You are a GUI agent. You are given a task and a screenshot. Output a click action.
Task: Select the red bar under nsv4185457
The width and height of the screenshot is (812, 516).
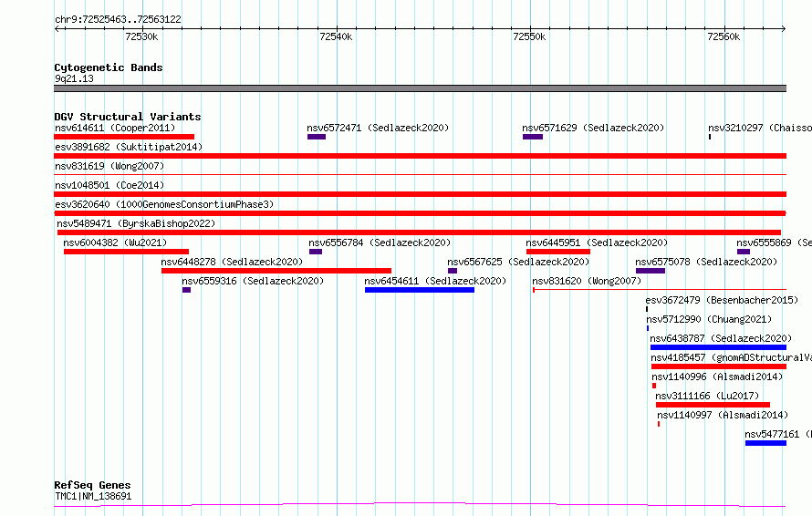click(719, 366)
